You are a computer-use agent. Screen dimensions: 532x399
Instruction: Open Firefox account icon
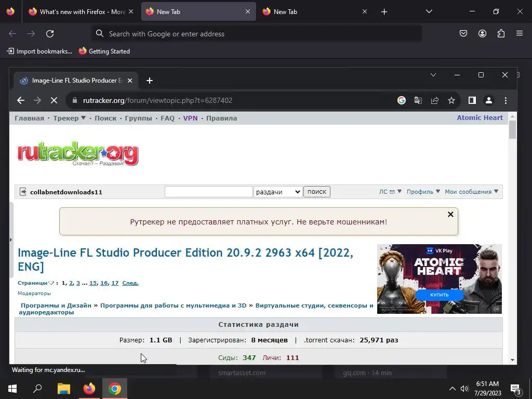coord(482,33)
